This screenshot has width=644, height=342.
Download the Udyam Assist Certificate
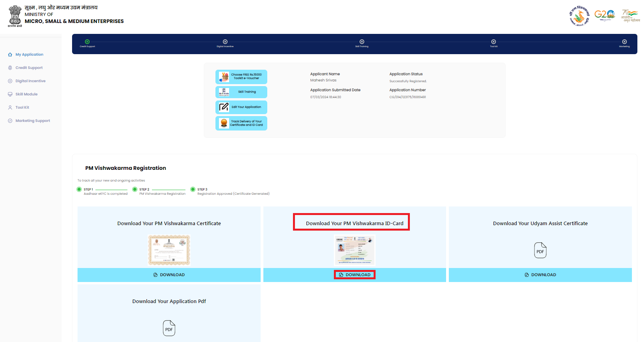point(540,275)
